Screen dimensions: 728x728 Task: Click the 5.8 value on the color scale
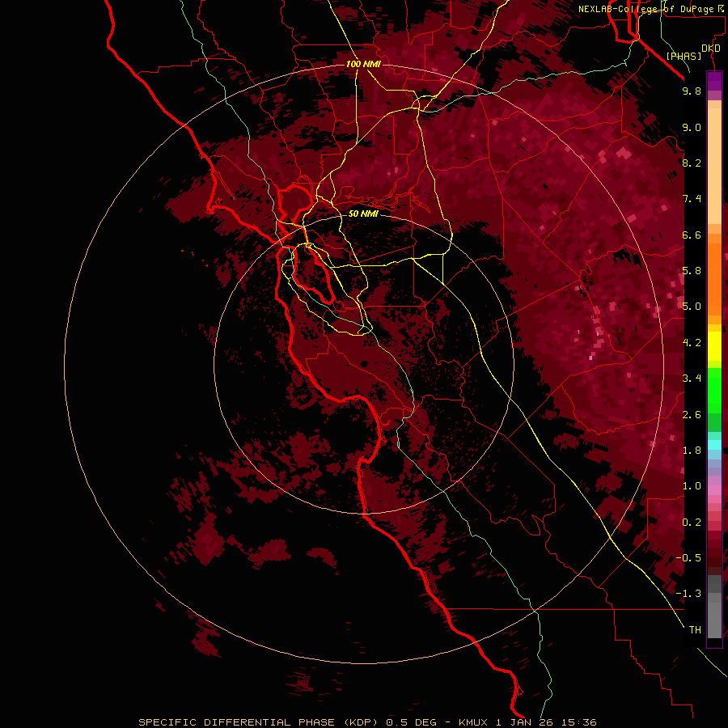tap(692, 271)
